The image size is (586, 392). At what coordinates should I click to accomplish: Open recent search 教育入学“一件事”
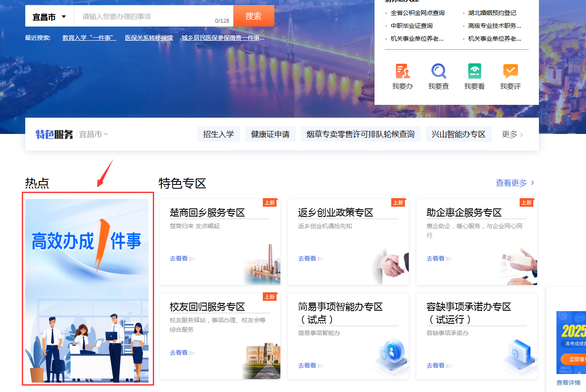tap(89, 38)
